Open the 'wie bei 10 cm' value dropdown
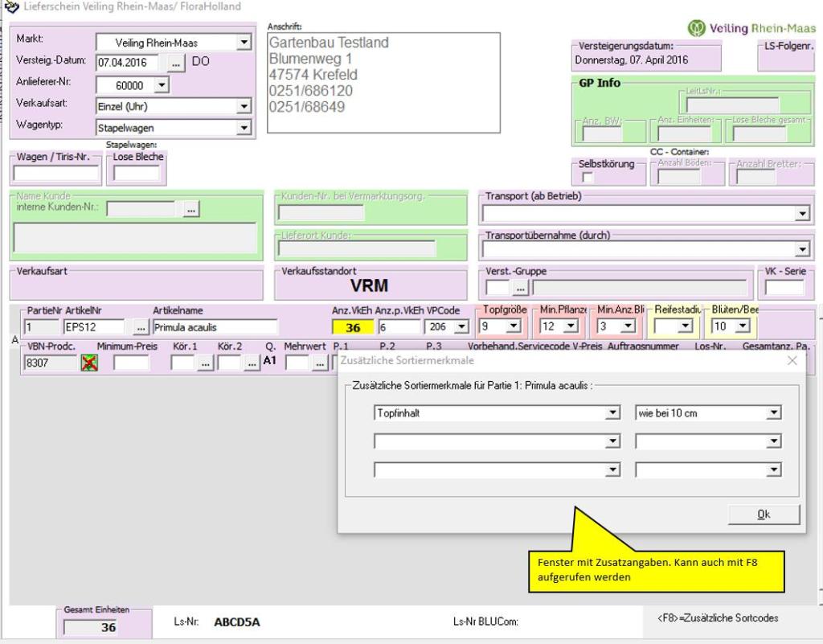Viewport: 823px width, 644px height. click(x=774, y=412)
